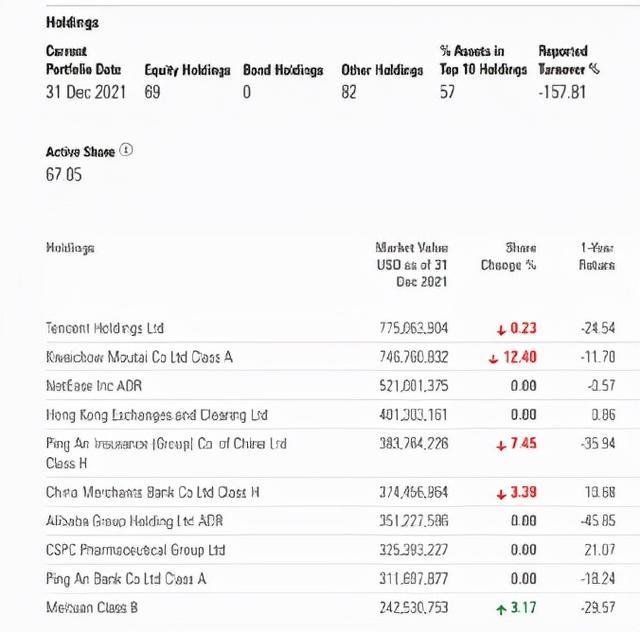
Task: Click Hong Kong Exchanges share change 0.00
Action: [x=523, y=415]
